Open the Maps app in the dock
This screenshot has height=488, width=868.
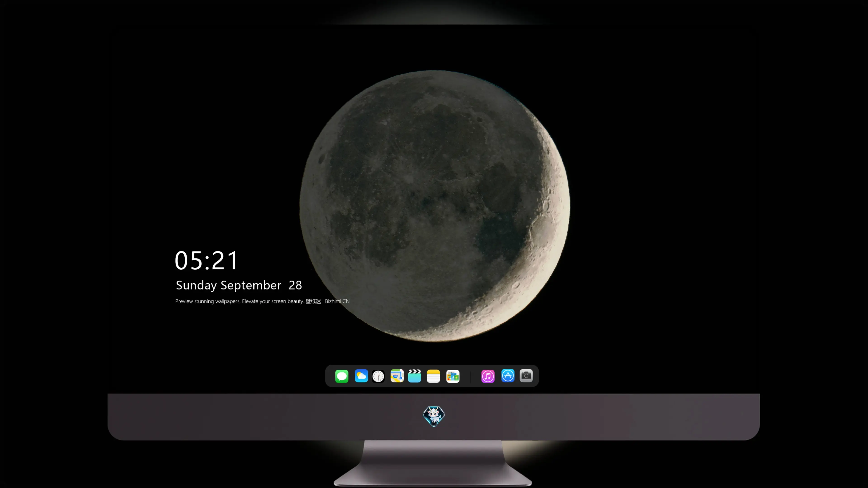coord(397,376)
